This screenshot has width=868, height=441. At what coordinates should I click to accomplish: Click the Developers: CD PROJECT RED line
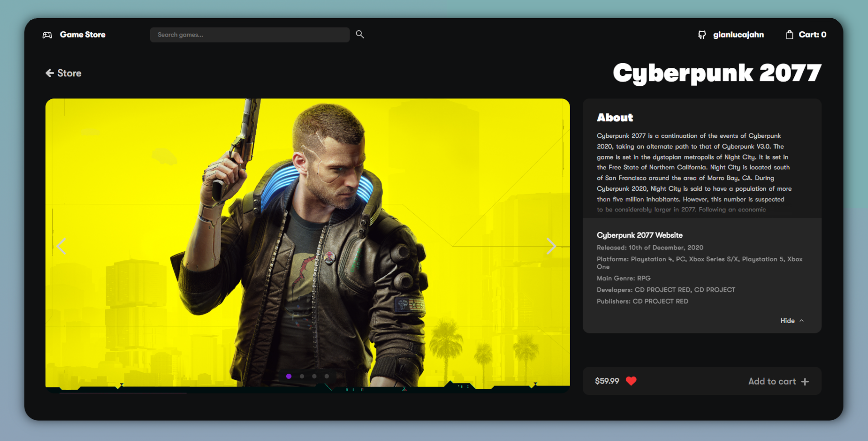[666, 290]
